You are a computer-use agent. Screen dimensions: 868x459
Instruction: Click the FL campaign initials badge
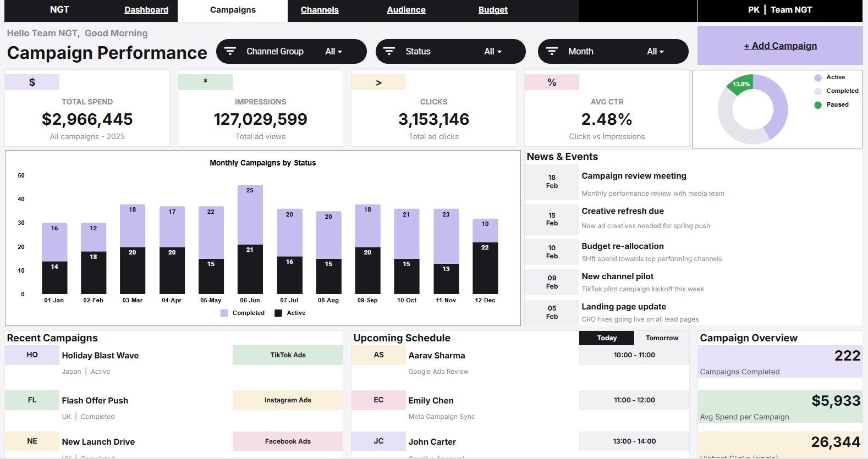pos(32,400)
